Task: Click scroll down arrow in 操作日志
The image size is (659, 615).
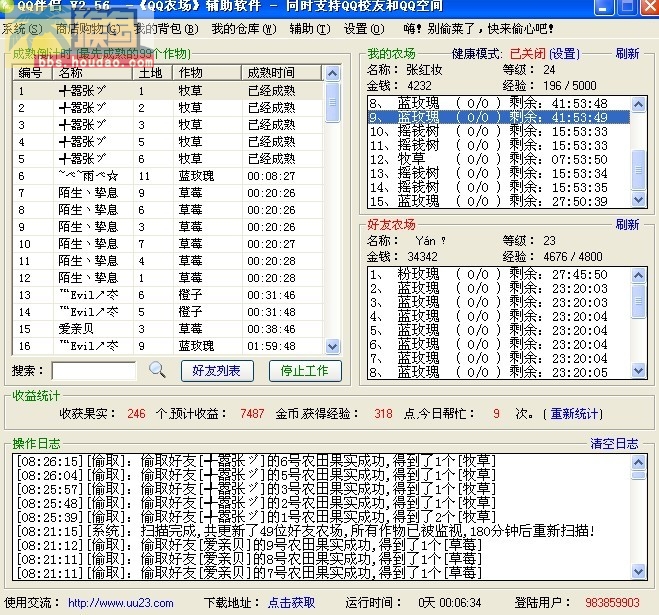Action: click(x=638, y=571)
